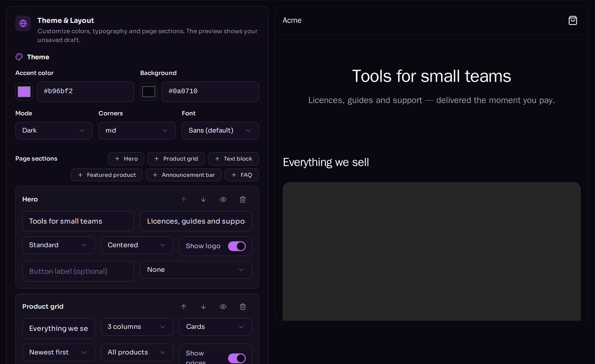
Task: Open the Font dropdown Sans (default)
Action: point(221,131)
